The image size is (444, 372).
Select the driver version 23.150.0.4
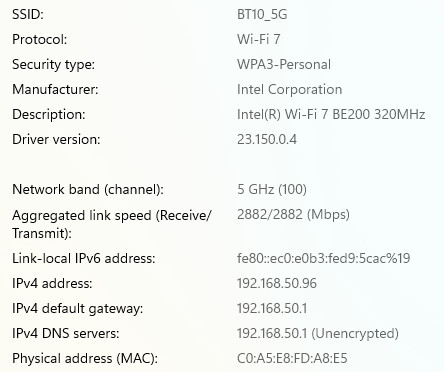click(267, 139)
